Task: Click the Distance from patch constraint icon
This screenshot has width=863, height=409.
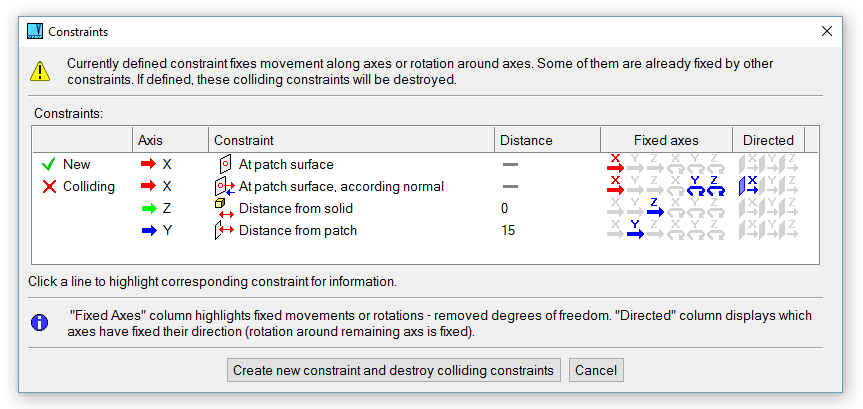Action: click(224, 231)
